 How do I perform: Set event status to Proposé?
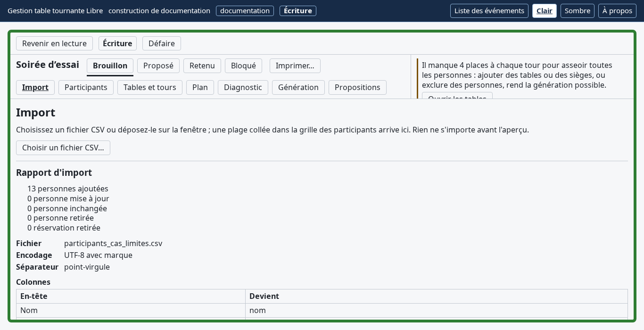coord(158,66)
